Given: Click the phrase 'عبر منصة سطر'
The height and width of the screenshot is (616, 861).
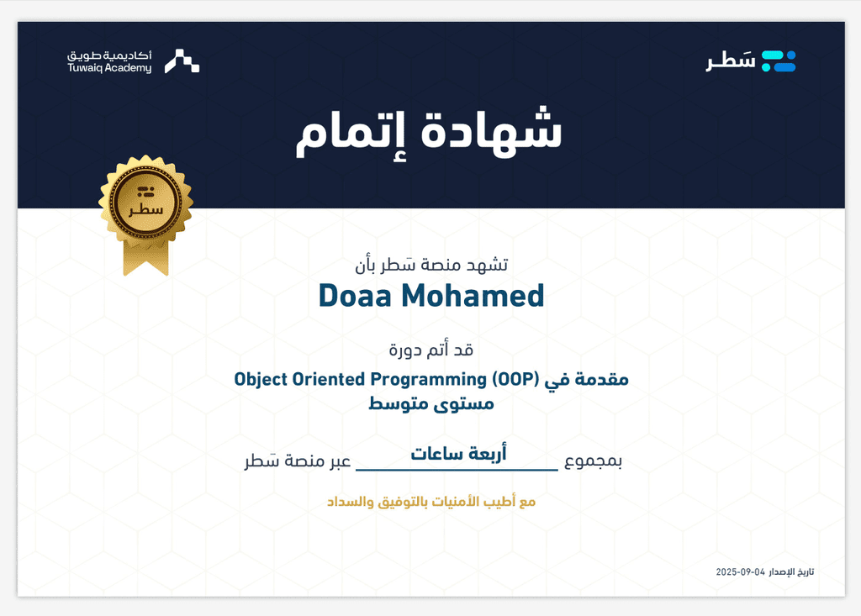Looking at the screenshot, I should point(298,461).
